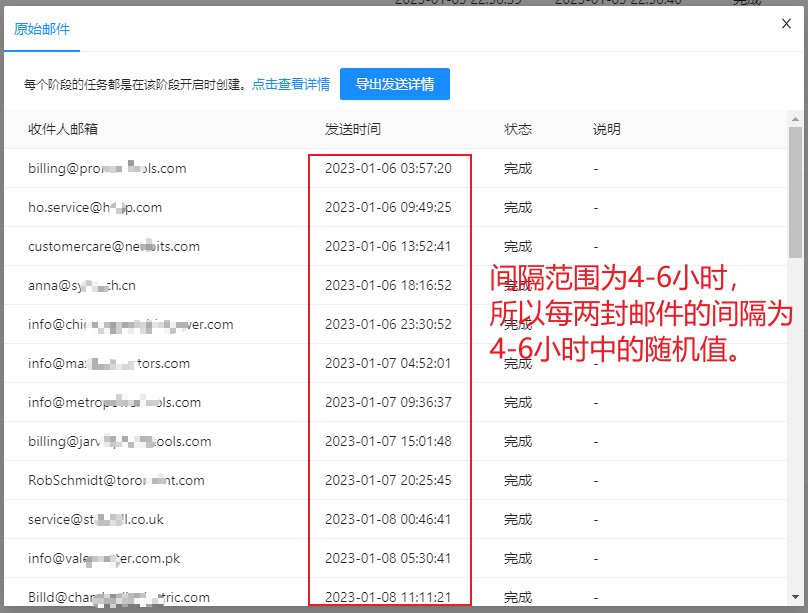The width and height of the screenshot is (808, 613).
Task: Click the 导出发送详情 button
Action: click(x=395, y=84)
